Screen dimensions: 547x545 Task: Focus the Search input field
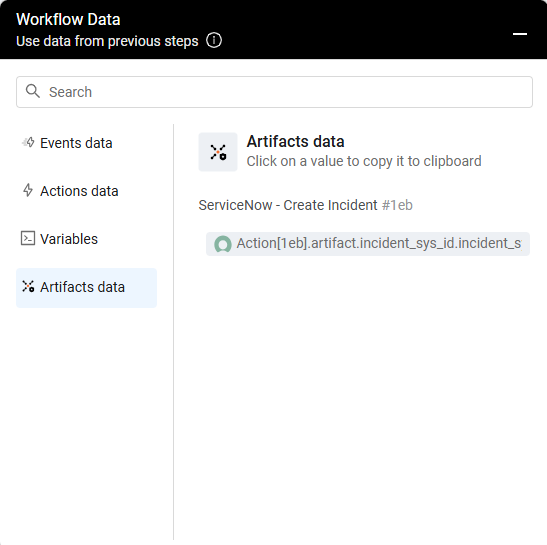(274, 92)
